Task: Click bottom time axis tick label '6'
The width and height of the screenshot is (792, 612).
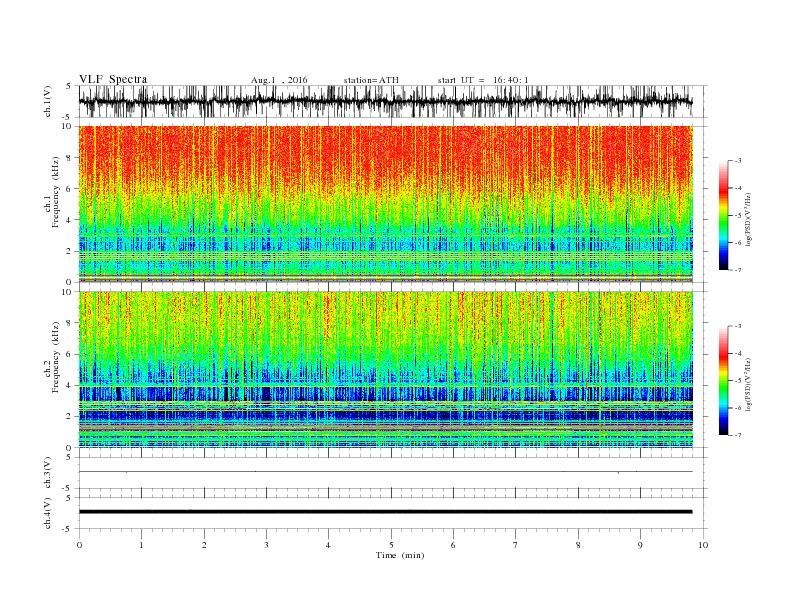Action: point(453,545)
